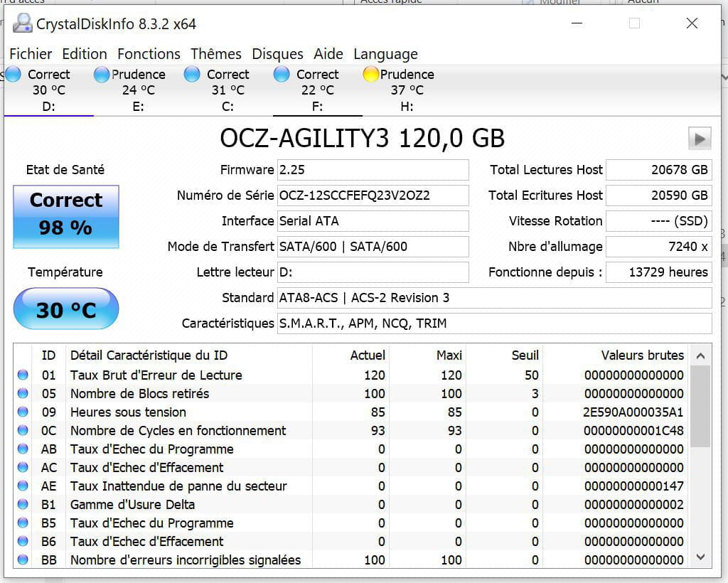The image size is (728, 583).
Task: Click the Valeurs brutes column header
Action: pyautogui.click(x=616, y=355)
